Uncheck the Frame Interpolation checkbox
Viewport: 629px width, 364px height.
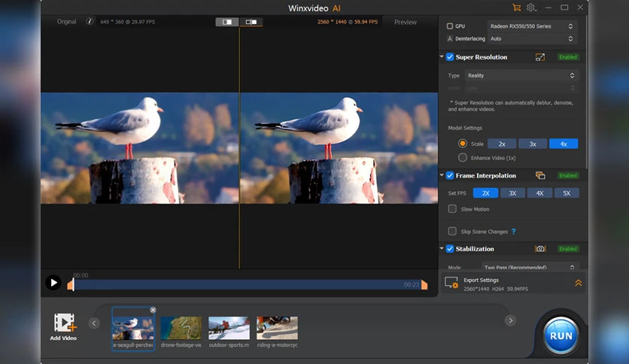point(450,175)
